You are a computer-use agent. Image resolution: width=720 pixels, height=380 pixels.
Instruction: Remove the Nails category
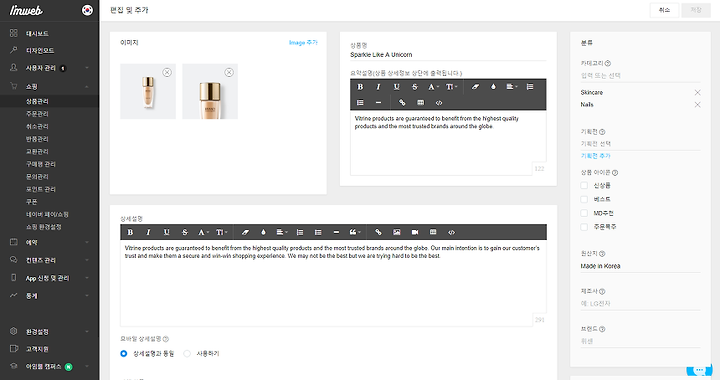point(698,105)
